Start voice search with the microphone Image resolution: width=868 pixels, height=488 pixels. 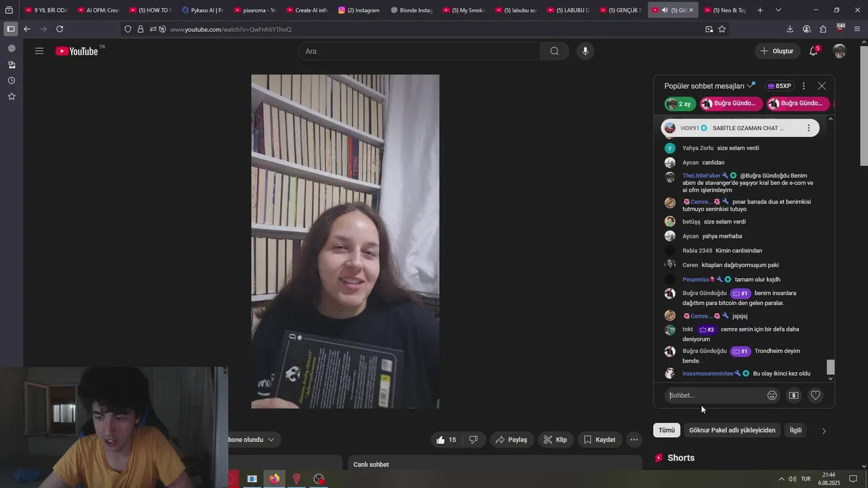585,51
